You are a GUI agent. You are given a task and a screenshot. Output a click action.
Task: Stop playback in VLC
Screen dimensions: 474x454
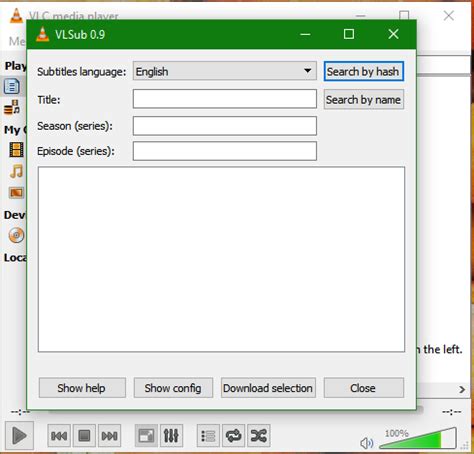point(84,435)
